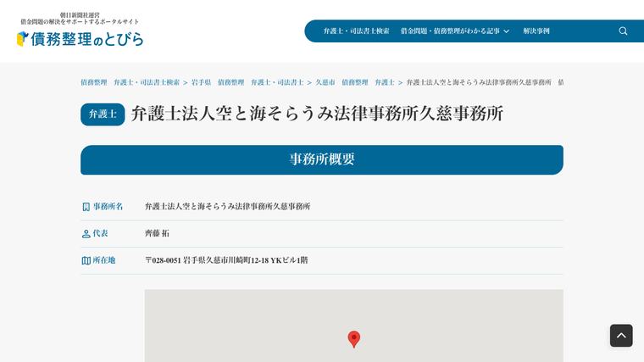
Task: Open 弁護士・司法書士検索 menu item
Action: click(356, 31)
